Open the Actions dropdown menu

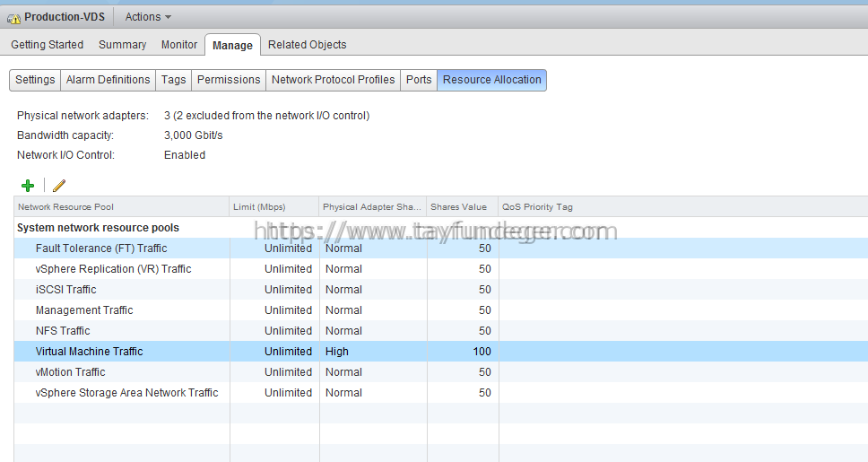coord(148,17)
